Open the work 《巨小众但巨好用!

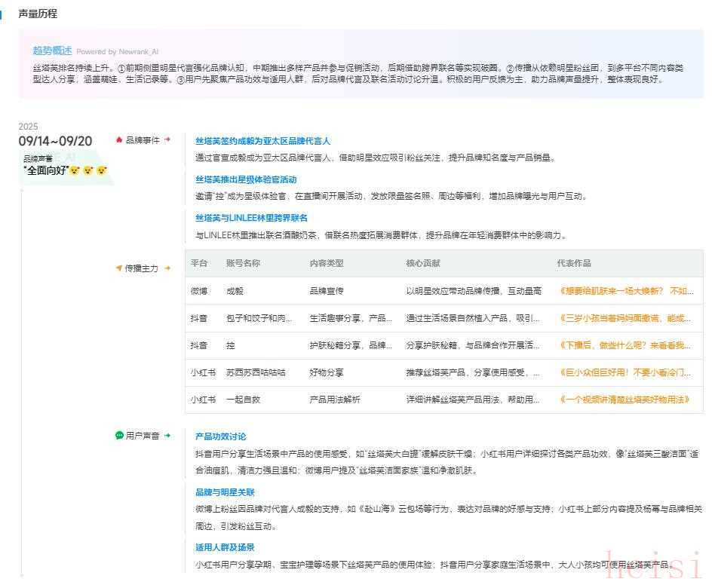626,372
